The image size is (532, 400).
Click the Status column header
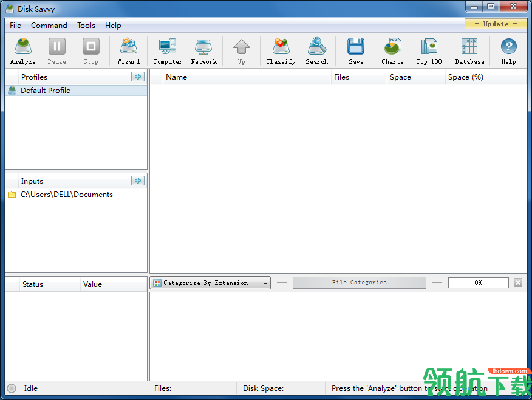coord(50,284)
